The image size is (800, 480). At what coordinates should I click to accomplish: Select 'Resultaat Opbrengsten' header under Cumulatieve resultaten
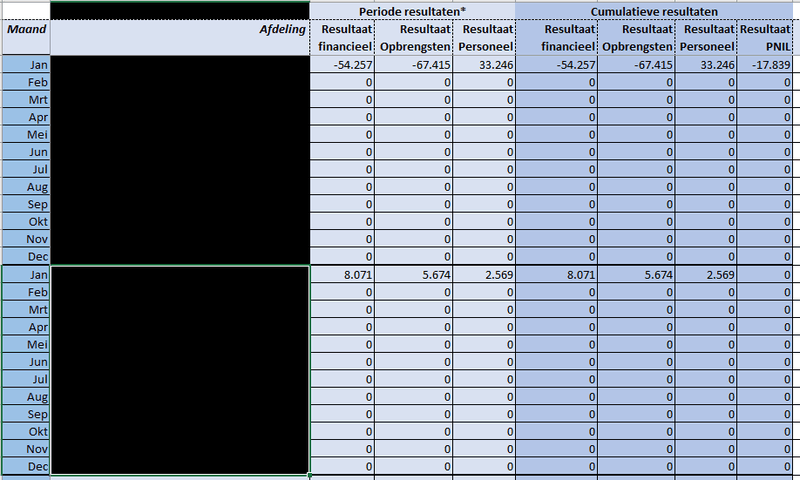[636, 38]
